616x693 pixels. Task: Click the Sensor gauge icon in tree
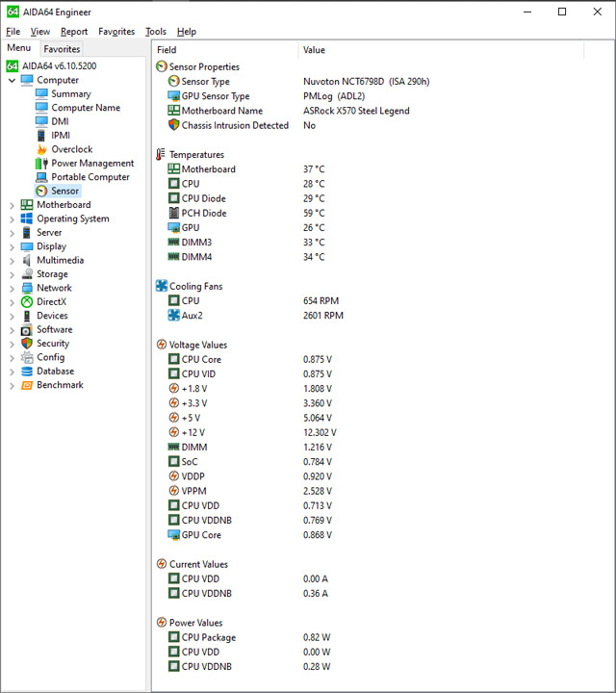click(41, 191)
